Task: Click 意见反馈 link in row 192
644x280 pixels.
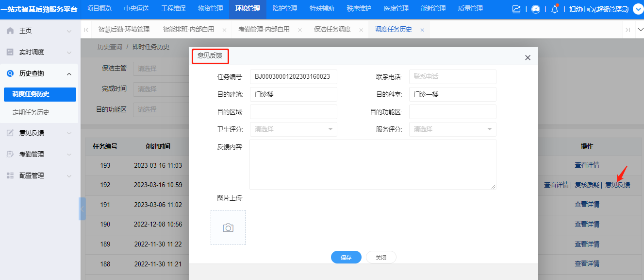Action: coord(618,185)
